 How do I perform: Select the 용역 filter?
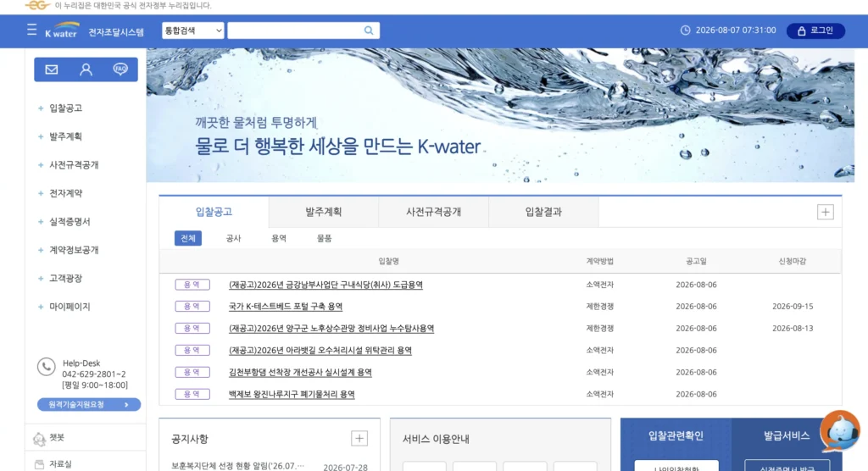click(x=278, y=238)
